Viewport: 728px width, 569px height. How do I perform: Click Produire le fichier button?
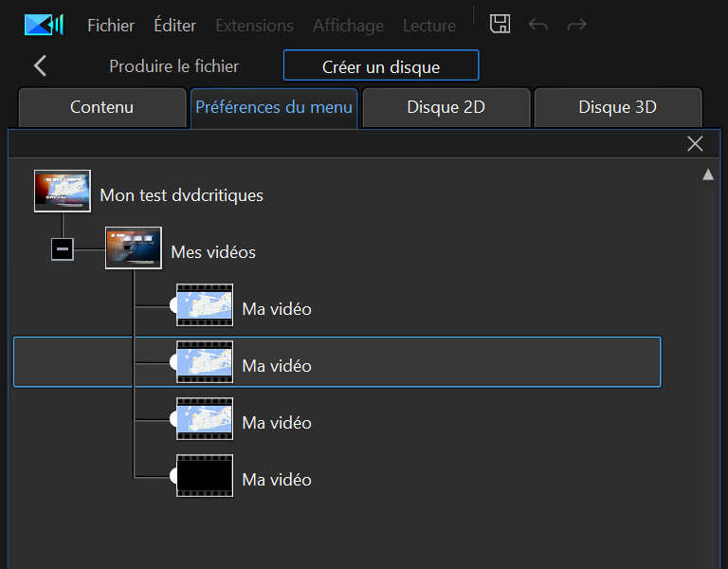(x=174, y=66)
